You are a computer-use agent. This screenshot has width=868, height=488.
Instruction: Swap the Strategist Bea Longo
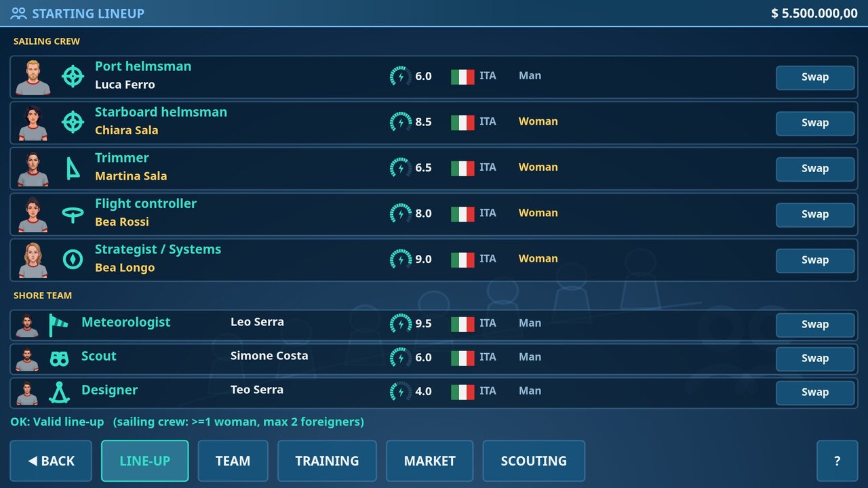point(815,260)
